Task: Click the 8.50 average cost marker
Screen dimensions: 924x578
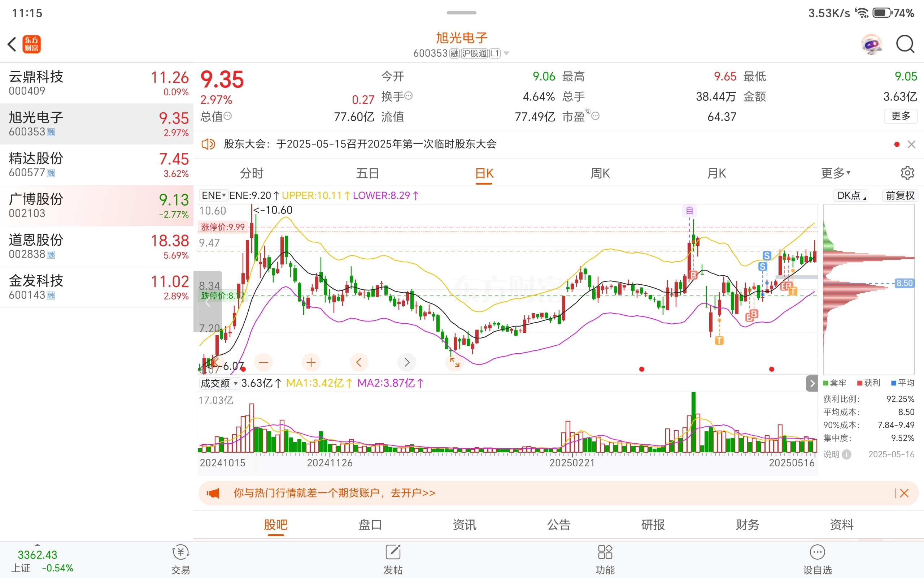Action: coord(904,283)
